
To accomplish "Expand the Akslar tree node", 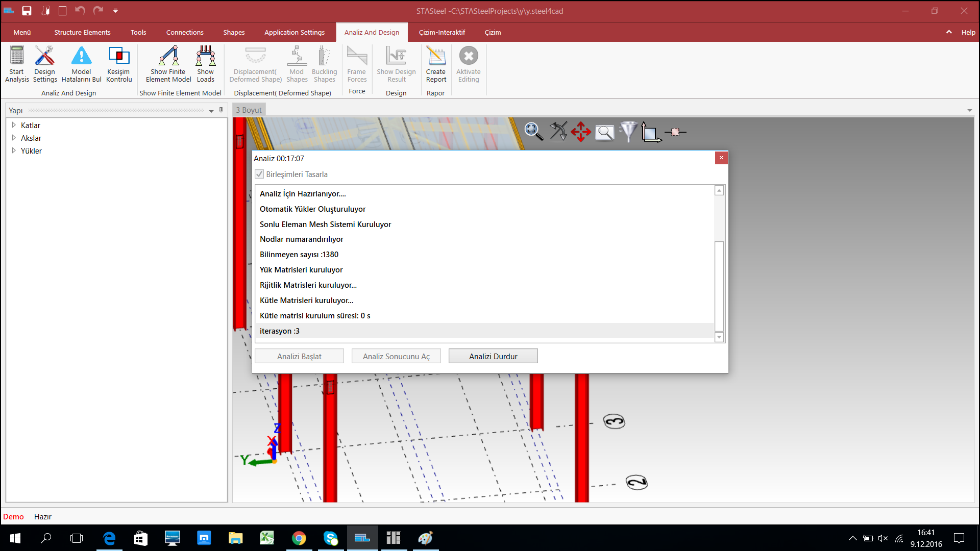I will [x=14, y=138].
